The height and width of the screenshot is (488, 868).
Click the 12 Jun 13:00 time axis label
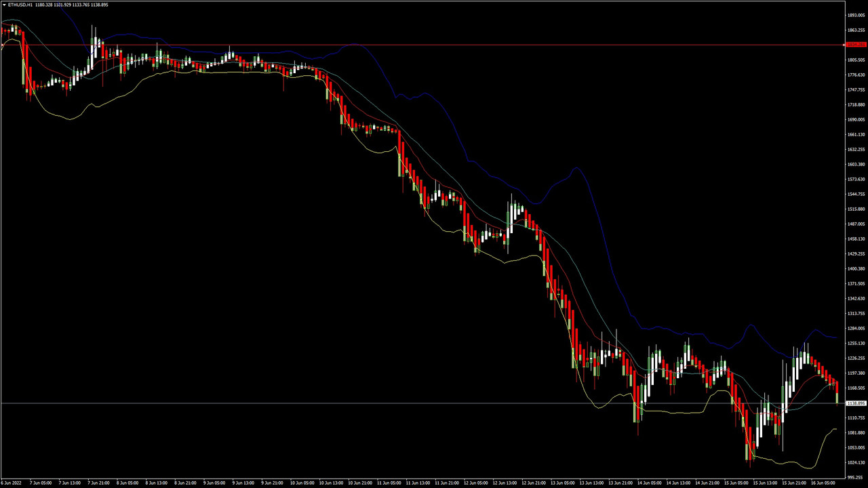(505, 483)
